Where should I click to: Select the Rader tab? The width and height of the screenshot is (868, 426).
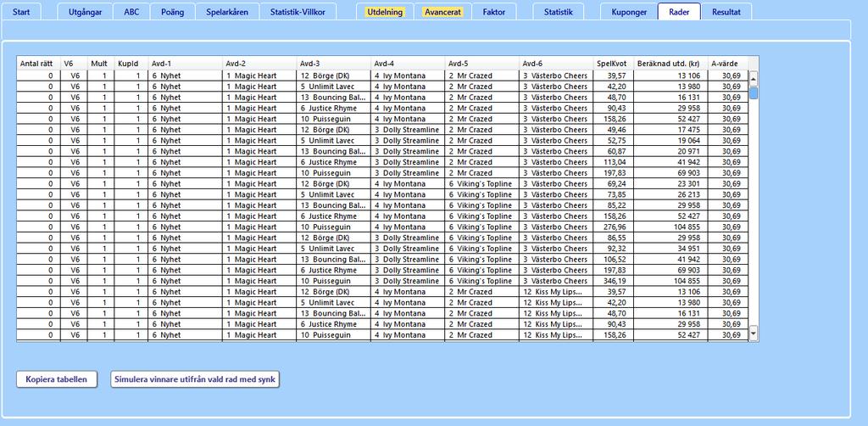coord(679,12)
